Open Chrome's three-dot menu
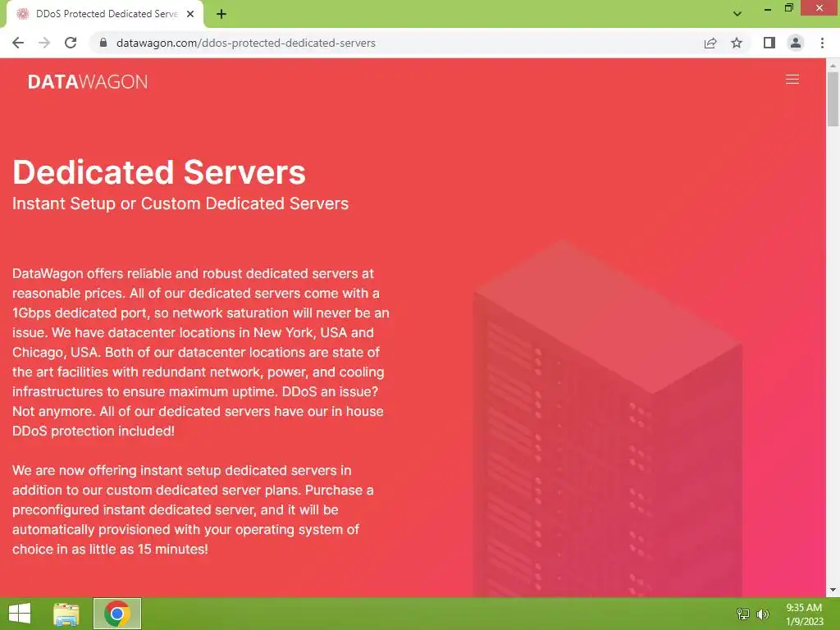This screenshot has height=630, width=840. 822,43
